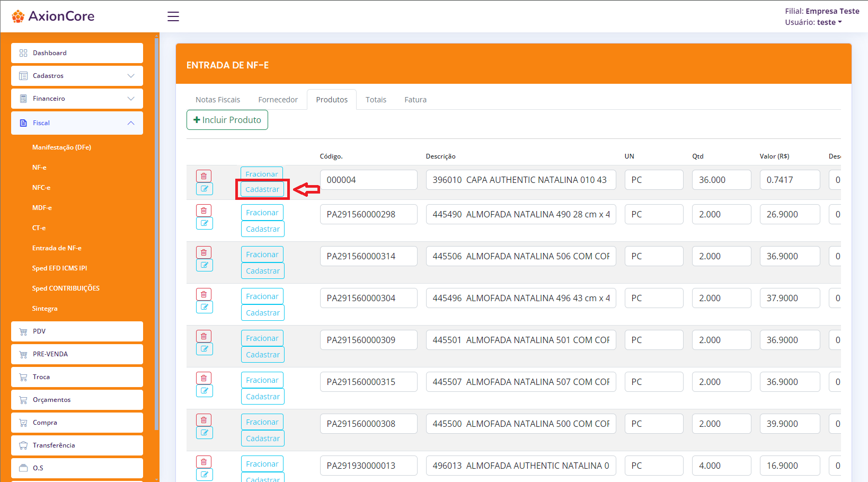Open Sped CONTRIBUIÇÕES item
Image resolution: width=868 pixels, height=482 pixels.
[66, 288]
